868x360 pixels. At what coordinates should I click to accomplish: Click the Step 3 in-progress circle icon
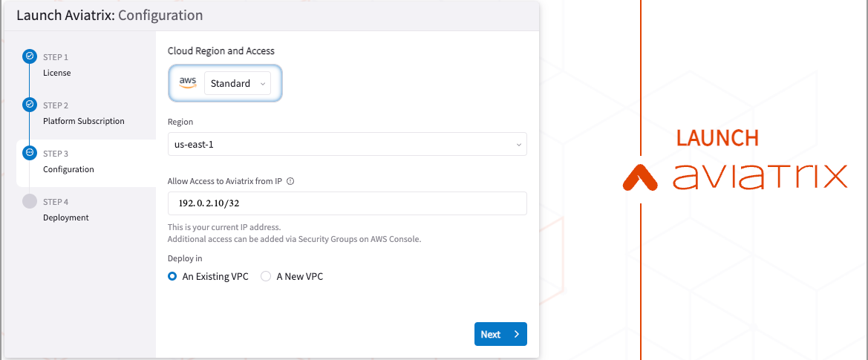pyautogui.click(x=30, y=153)
